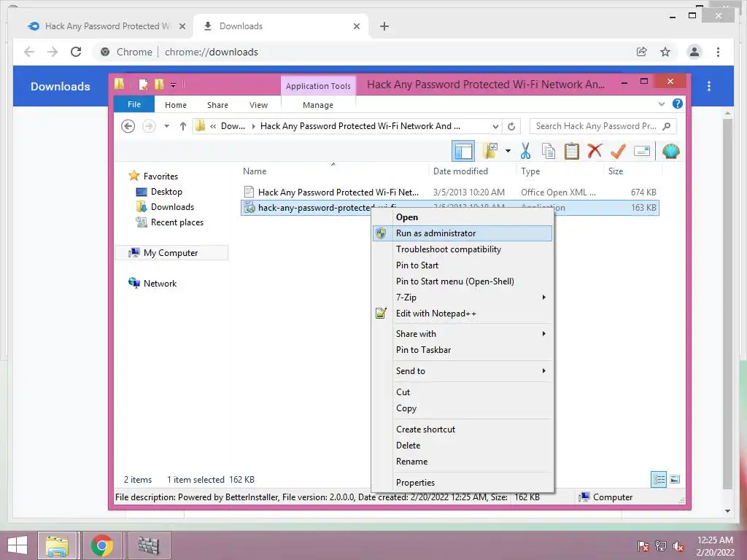Image resolution: width=747 pixels, height=560 pixels.
Task: Choose Delete in context menu
Action: tap(462, 446)
